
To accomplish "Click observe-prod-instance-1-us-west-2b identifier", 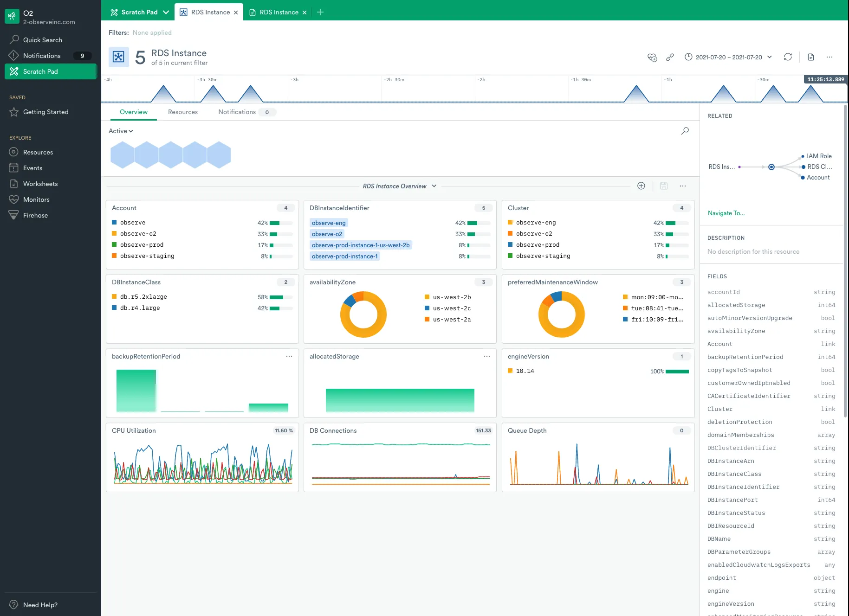I will (361, 245).
